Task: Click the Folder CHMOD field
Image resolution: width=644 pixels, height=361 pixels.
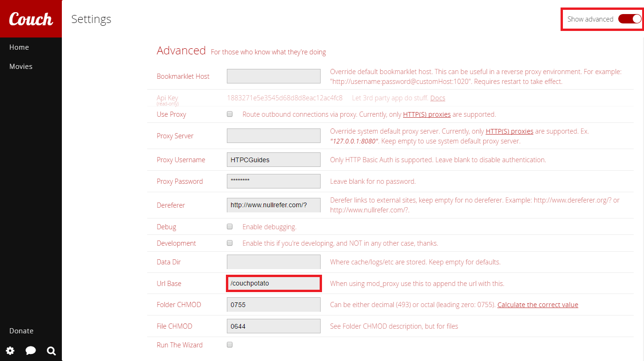Action: click(274, 305)
